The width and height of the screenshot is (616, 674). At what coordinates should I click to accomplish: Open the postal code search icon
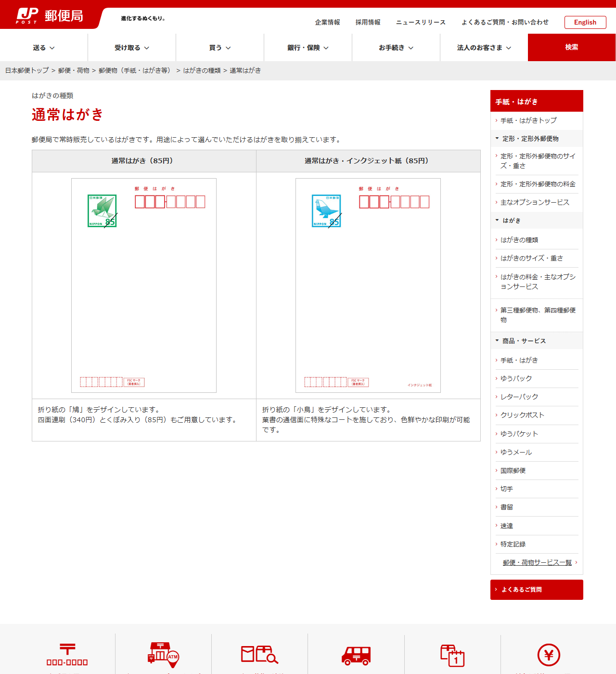pyautogui.click(x=67, y=654)
